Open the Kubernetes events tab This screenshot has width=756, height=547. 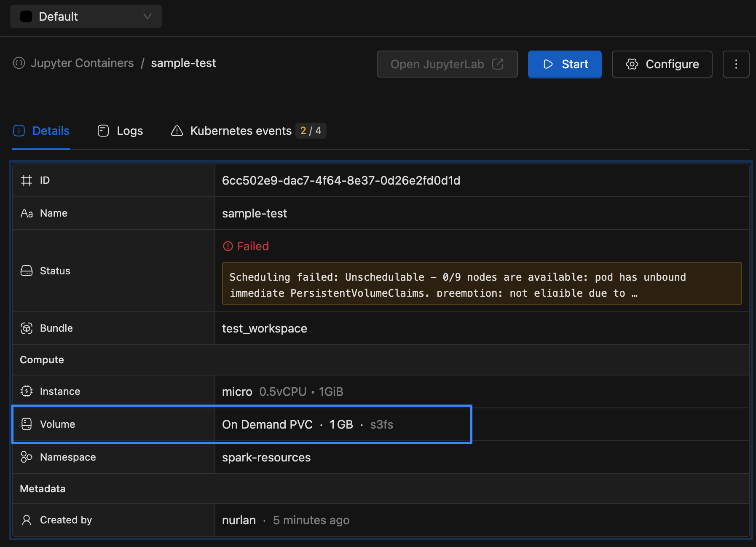[232, 131]
